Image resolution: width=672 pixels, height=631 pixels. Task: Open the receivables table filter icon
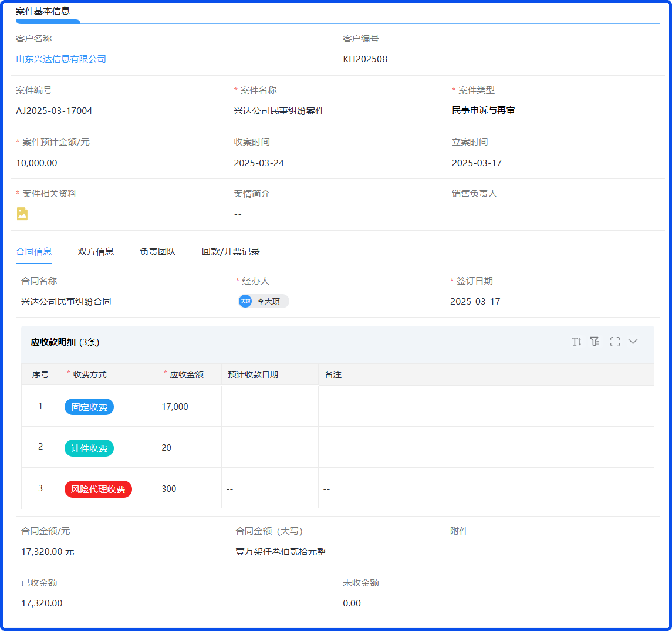coord(595,342)
